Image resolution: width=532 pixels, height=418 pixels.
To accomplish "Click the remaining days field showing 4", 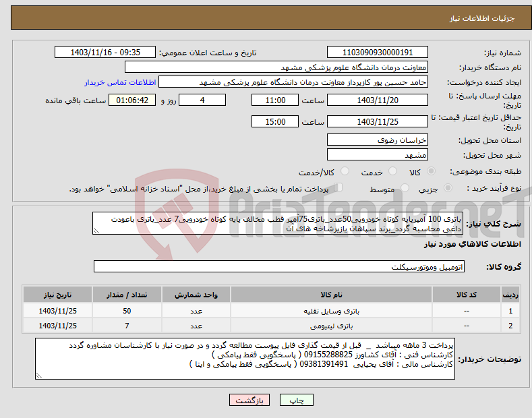I will tap(202, 100).
